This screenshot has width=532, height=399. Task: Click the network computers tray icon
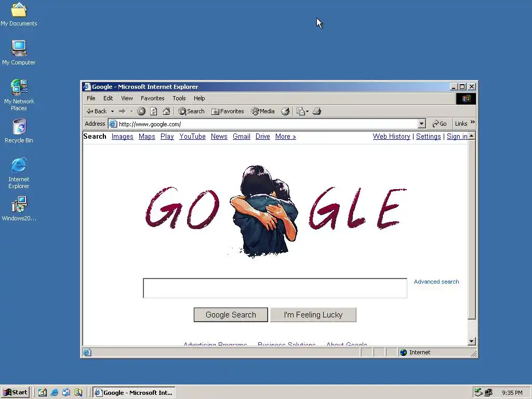click(x=488, y=393)
